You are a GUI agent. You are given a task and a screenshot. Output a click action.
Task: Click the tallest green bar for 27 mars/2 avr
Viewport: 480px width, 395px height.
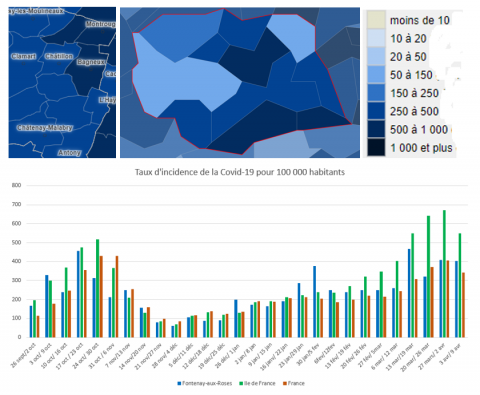(x=444, y=274)
